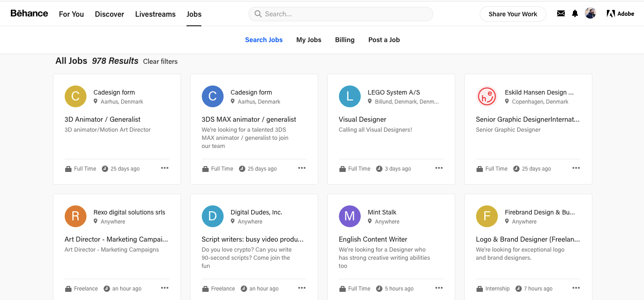Click the Behance logo
Screen dimensions: 644x300
tap(29, 14)
